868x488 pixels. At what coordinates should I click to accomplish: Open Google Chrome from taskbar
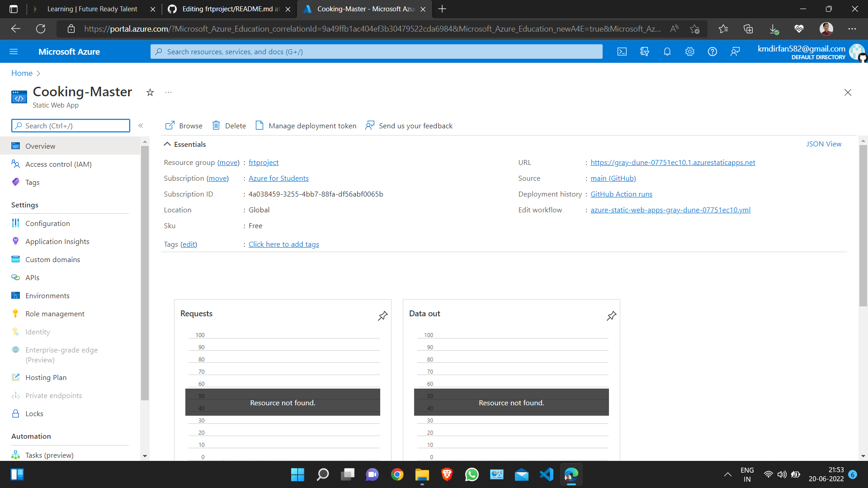click(x=397, y=474)
